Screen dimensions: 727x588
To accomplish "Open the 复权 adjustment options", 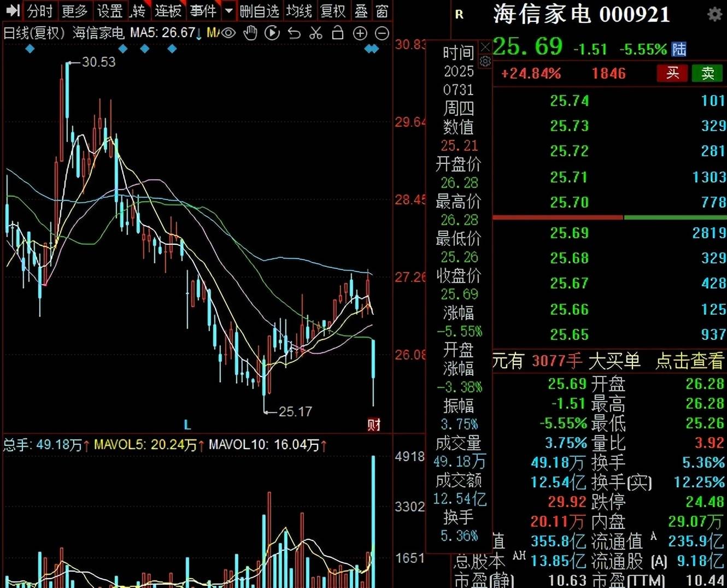I will coord(333,11).
